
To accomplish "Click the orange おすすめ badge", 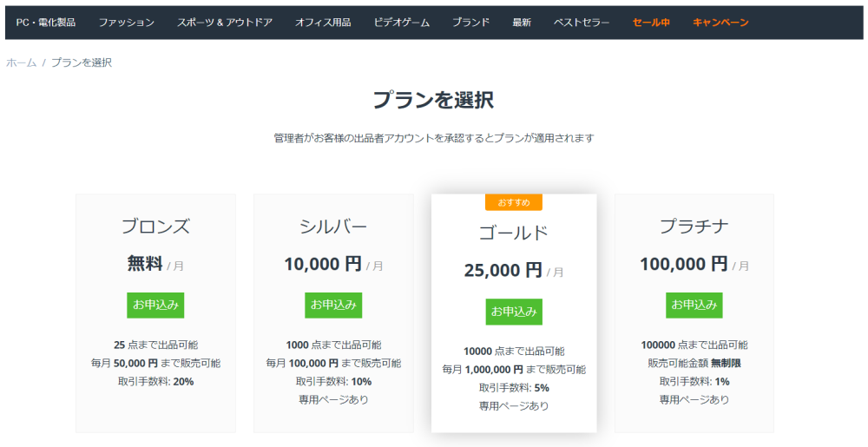I will click(514, 202).
